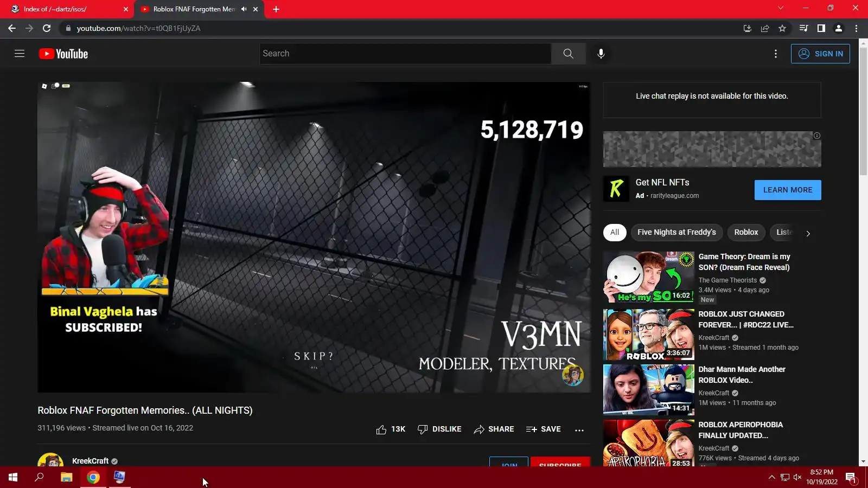Click the ad info icon
The width and height of the screenshot is (868, 488).
[x=816, y=136]
